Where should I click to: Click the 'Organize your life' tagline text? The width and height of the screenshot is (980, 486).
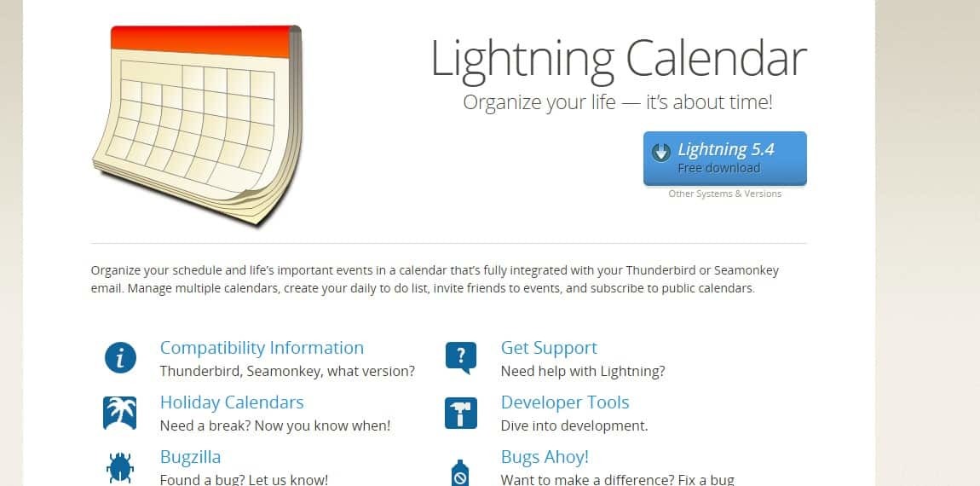point(539,102)
